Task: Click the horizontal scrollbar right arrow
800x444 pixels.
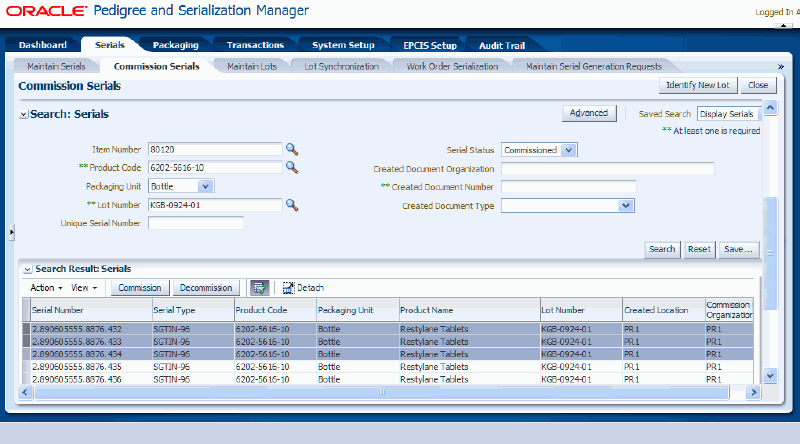Action: (x=753, y=392)
